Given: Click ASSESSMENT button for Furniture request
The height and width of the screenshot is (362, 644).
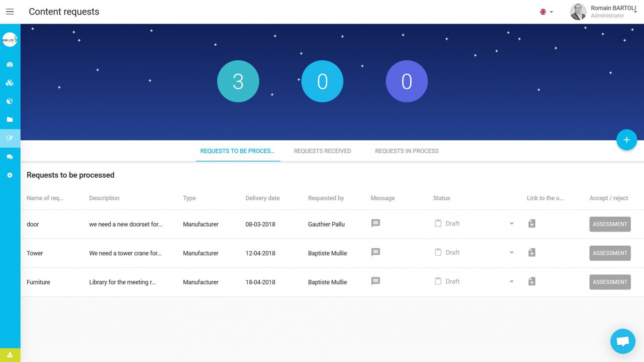Looking at the screenshot, I should pos(610,282).
